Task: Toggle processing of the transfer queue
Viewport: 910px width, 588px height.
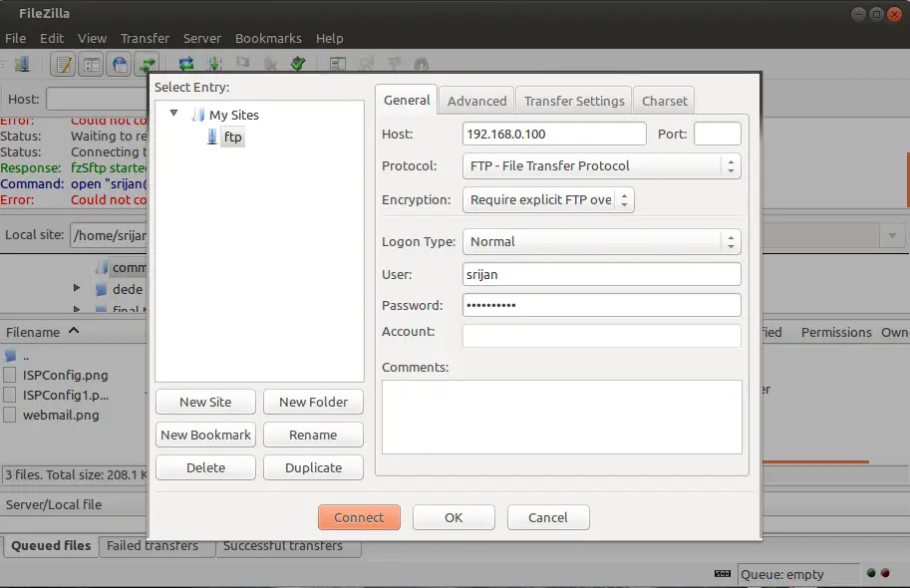Action: (x=214, y=63)
